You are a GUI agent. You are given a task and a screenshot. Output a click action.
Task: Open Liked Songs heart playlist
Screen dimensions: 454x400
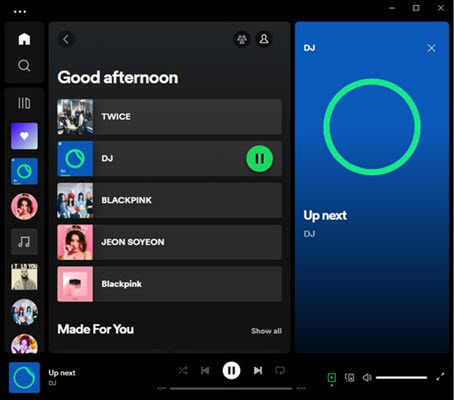coord(24,136)
